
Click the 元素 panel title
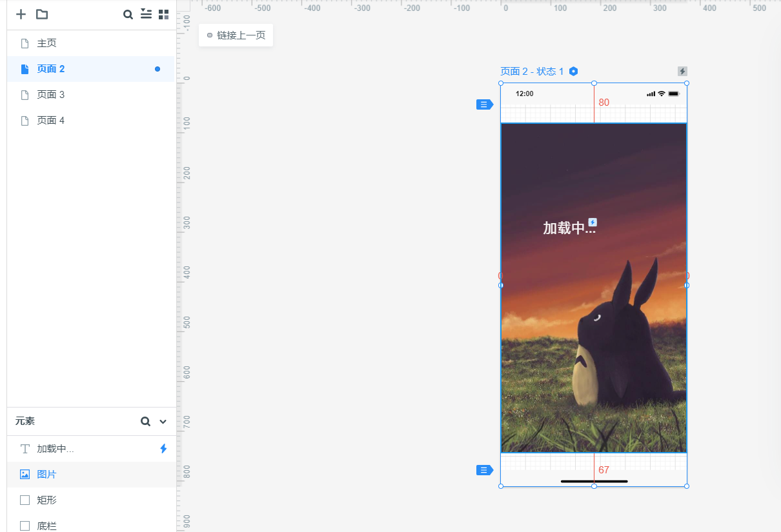[25, 421]
